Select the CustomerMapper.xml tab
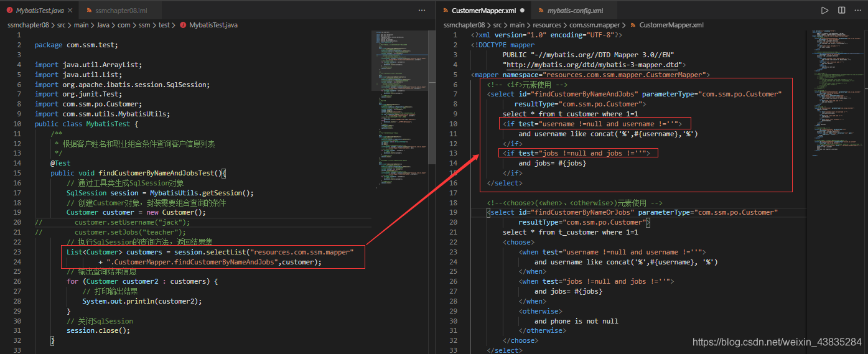Image resolution: width=868 pixels, height=354 pixels. (484, 11)
